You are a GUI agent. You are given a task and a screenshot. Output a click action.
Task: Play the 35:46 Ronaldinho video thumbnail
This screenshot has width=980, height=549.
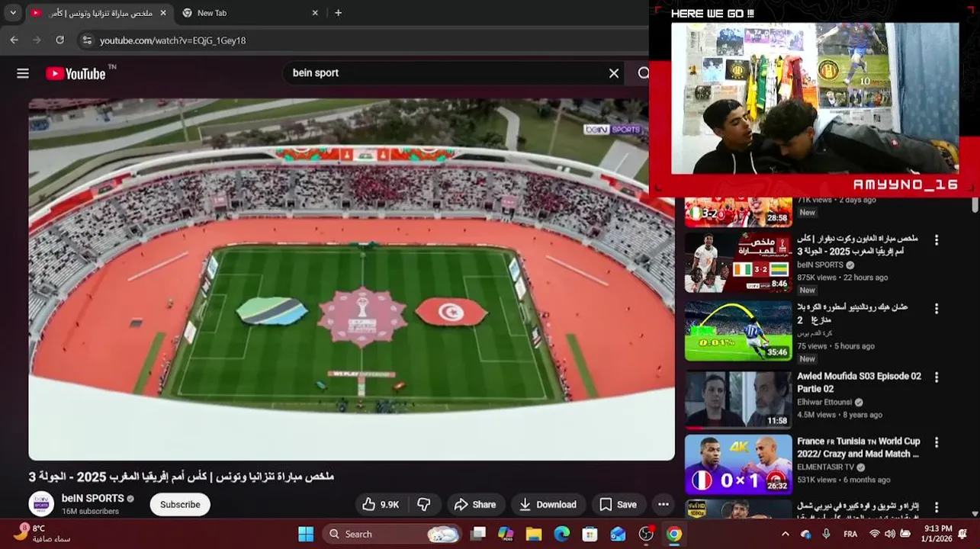pyautogui.click(x=738, y=330)
